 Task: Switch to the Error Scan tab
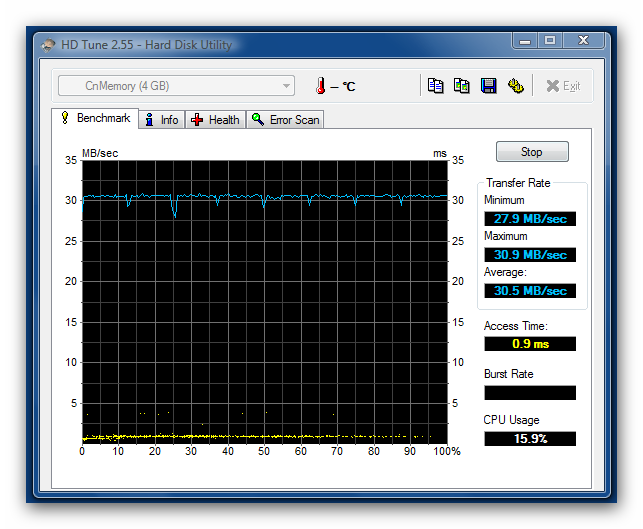click(285, 120)
